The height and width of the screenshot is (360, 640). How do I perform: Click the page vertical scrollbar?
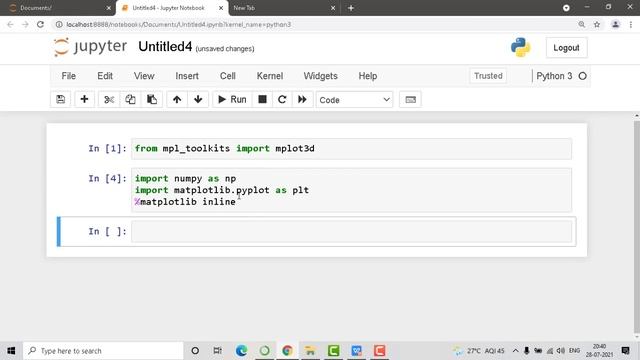point(636,227)
